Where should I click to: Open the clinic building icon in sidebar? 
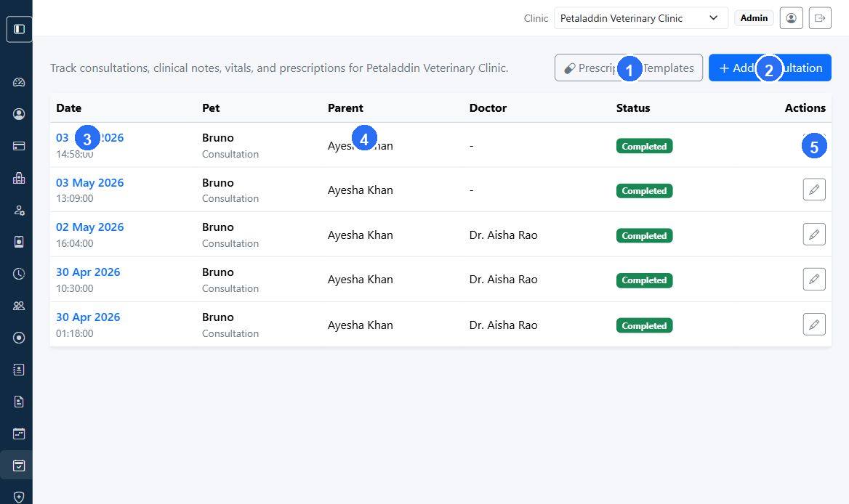[x=19, y=178]
